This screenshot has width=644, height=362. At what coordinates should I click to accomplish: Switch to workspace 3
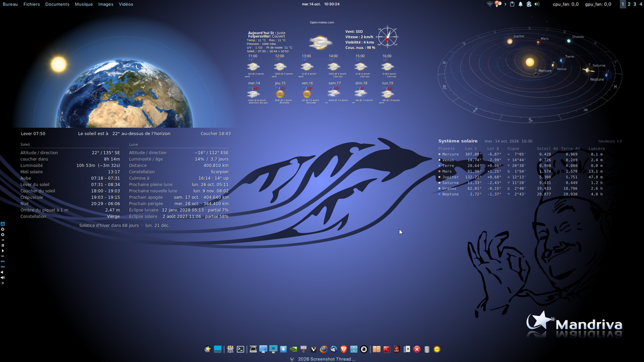(x=635, y=4)
